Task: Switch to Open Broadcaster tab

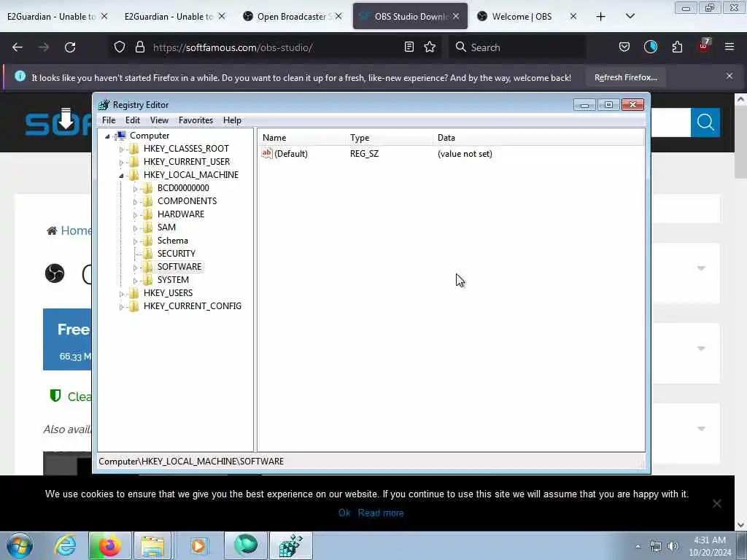Action: [292, 17]
